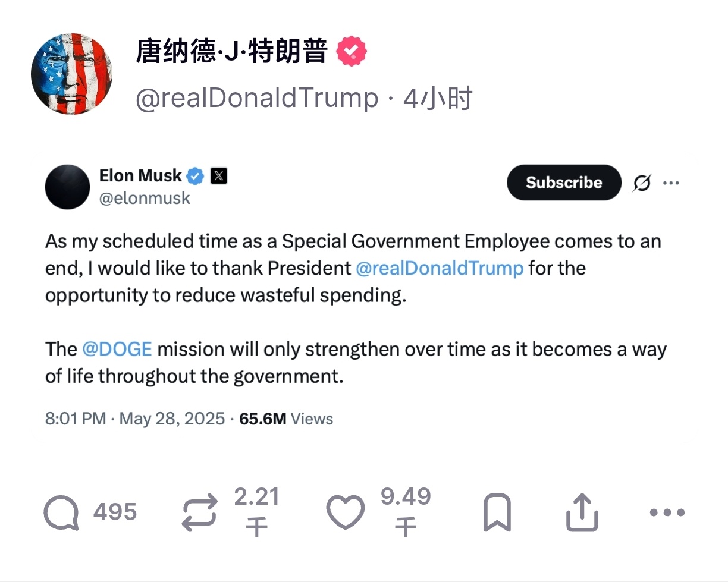Viewport: 728px width, 582px height.
Task: Click the 65.6M Views count
Action: (285, 419)
